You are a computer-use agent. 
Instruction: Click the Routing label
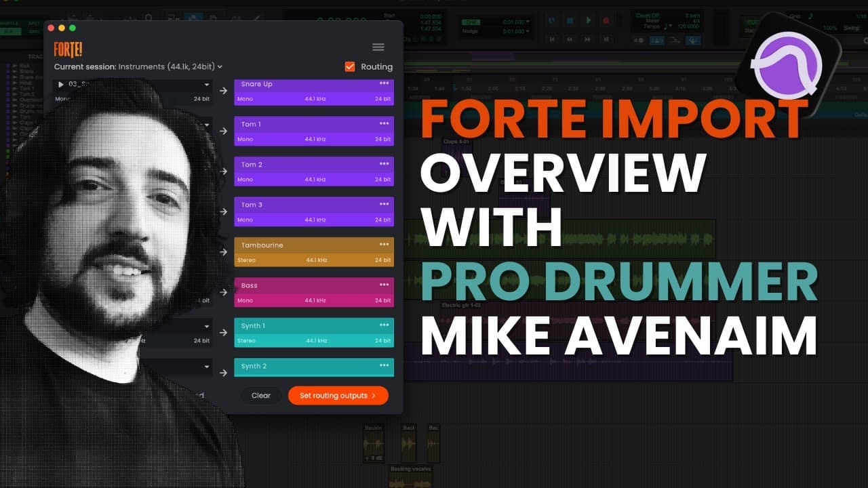(376, 66)
